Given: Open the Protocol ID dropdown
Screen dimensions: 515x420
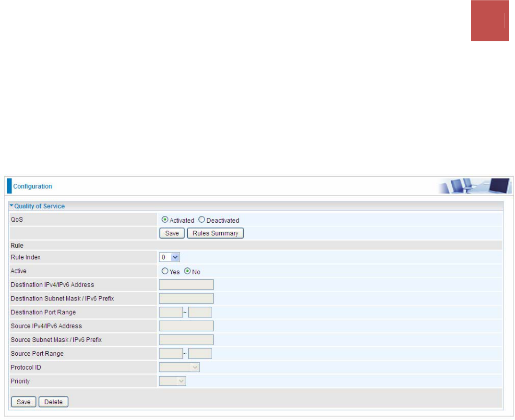Looking at the screenshot, I should click(179, 368).
